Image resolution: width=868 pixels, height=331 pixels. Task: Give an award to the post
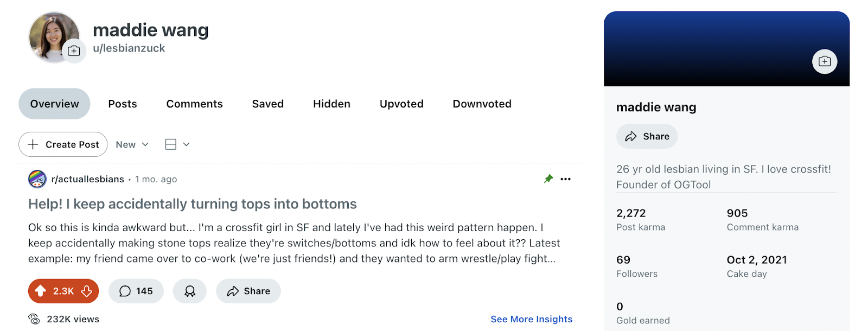189,291
